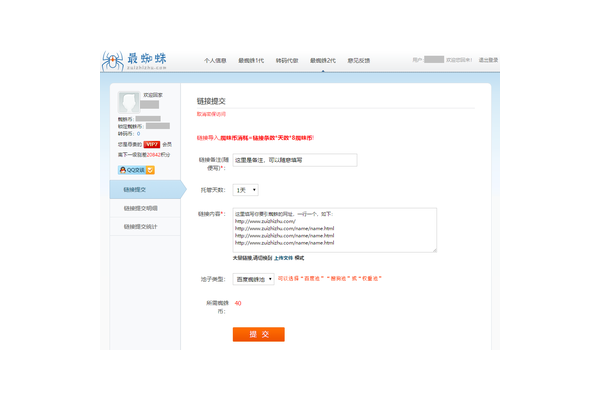Viewport: 600px width, 400px height.
Task: Open 意见反馈 feedback tab
Action: pyautogui.click(x=358, y=61)
